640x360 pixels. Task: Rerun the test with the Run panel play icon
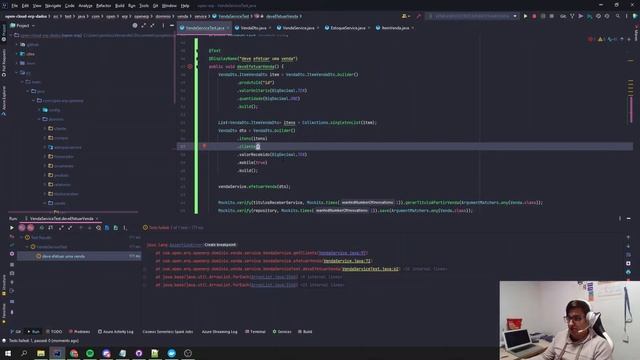(x=11, y=228)
